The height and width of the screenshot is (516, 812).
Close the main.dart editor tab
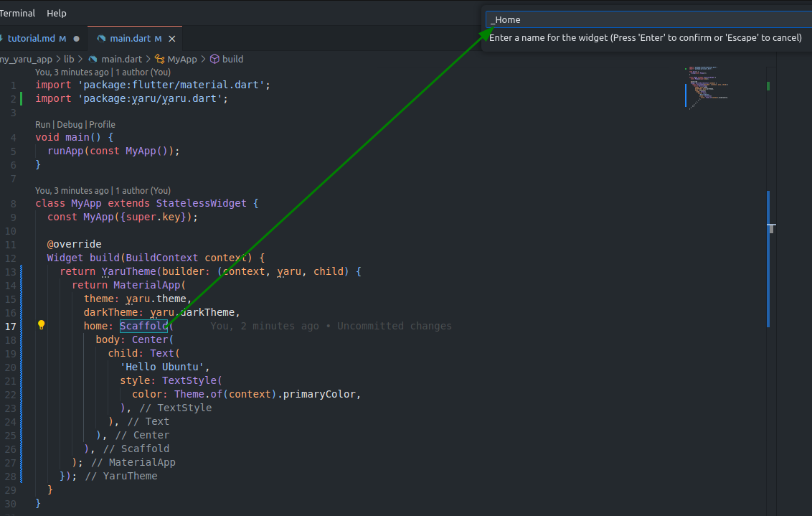pyautogui.click(x=172, y=38)
